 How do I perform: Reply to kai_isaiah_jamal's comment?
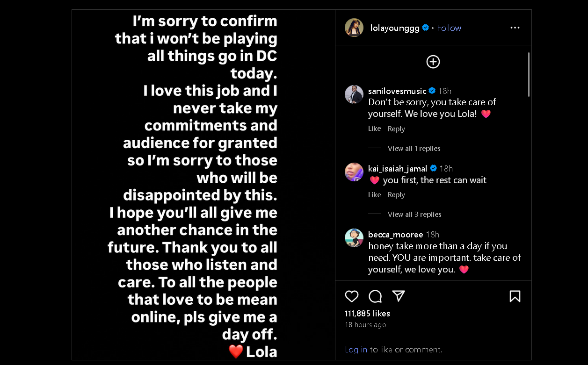(396, 195)
